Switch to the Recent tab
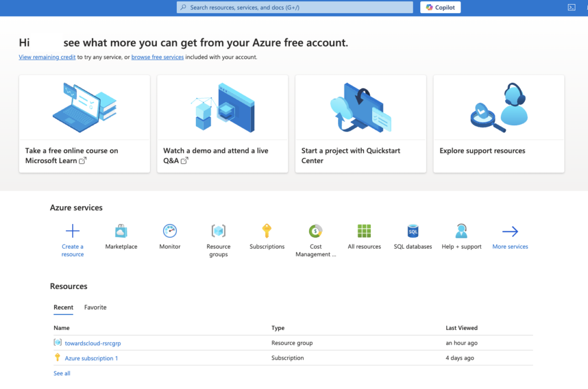Viewport: 588px width, 389px height. coord(63,307)
